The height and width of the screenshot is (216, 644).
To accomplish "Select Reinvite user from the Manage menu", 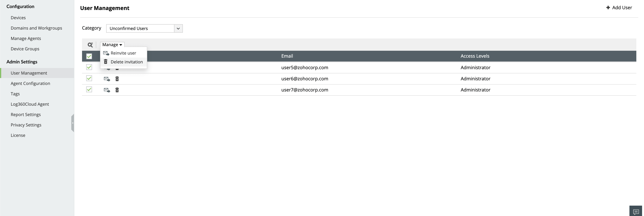I will [x=123, y=53].
